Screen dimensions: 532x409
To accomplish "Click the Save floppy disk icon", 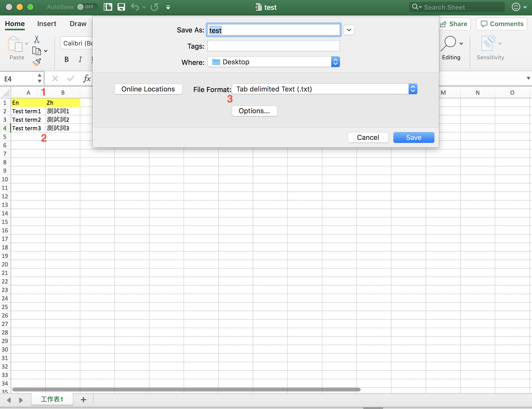I will tap(121, 7).
